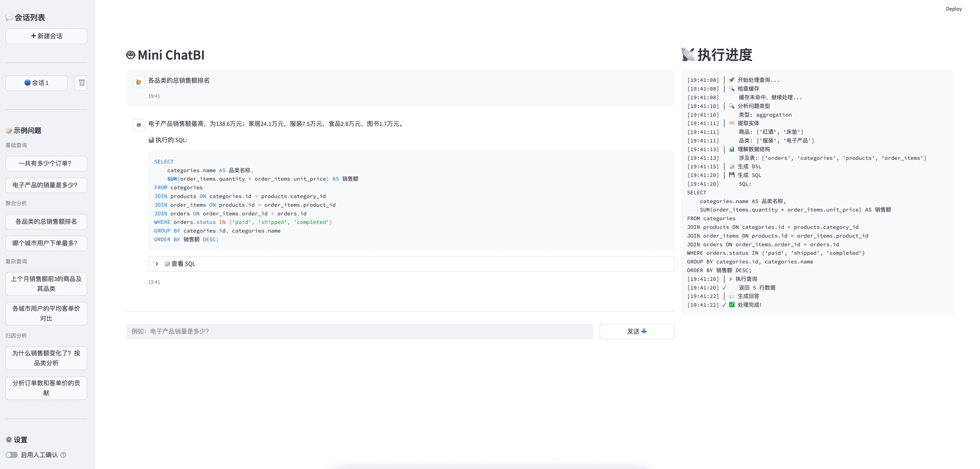The image size is (980, 469).
Task: Choose example 分析订单数和客单价的贡献
Action: (46, 388)
